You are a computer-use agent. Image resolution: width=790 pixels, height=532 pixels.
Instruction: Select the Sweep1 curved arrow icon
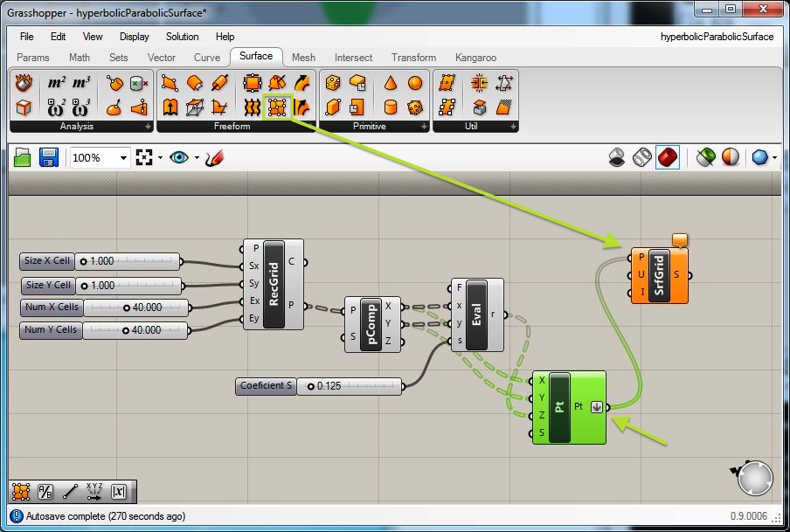[x=301, y=83]
